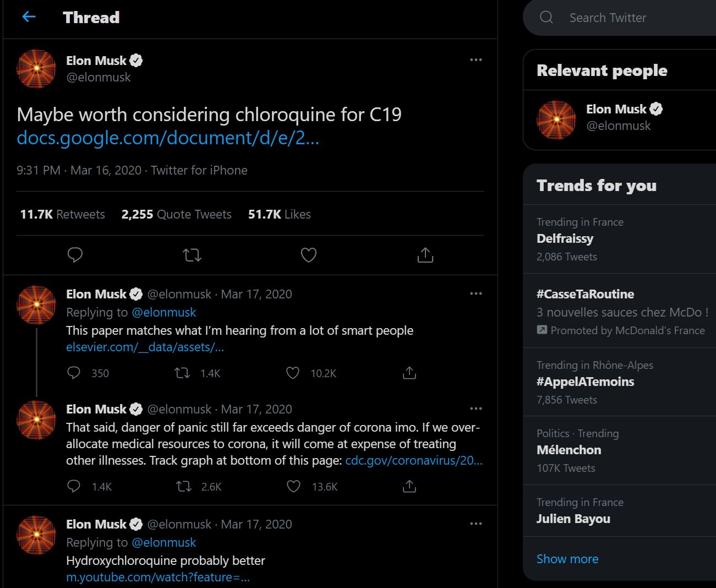Open the #AppelATemoins trend
Image resolution: width=716 pixels, height=588 pixels.
point(585,382)
